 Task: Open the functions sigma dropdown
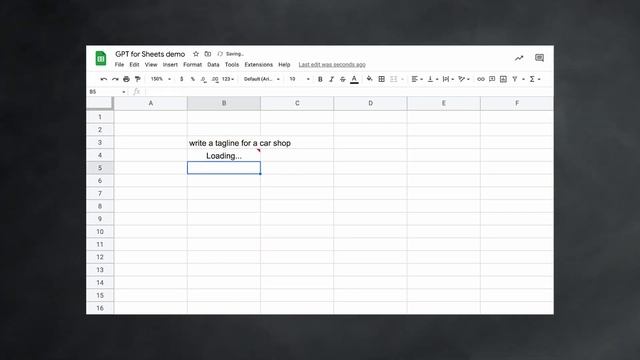click(x=535, y=79)
